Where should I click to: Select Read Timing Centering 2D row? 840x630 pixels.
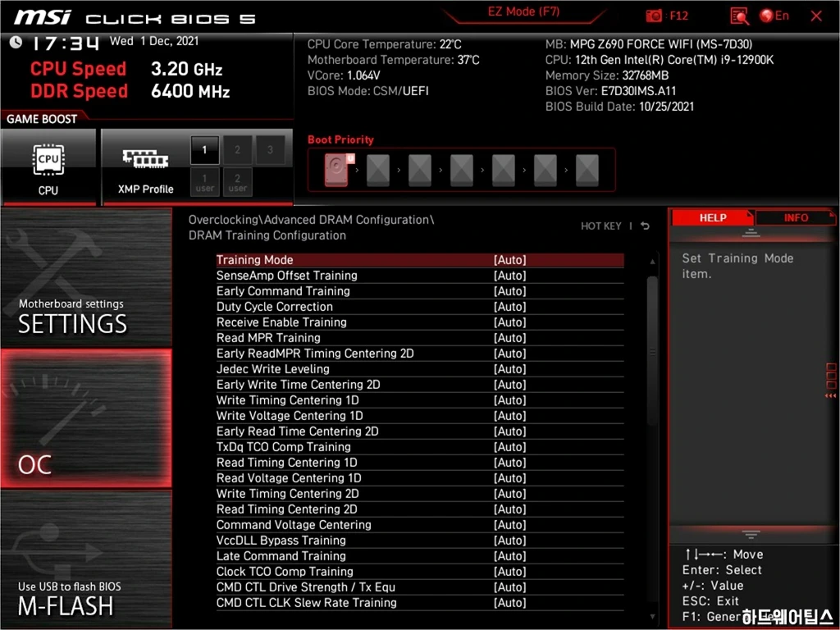point(420,509)
